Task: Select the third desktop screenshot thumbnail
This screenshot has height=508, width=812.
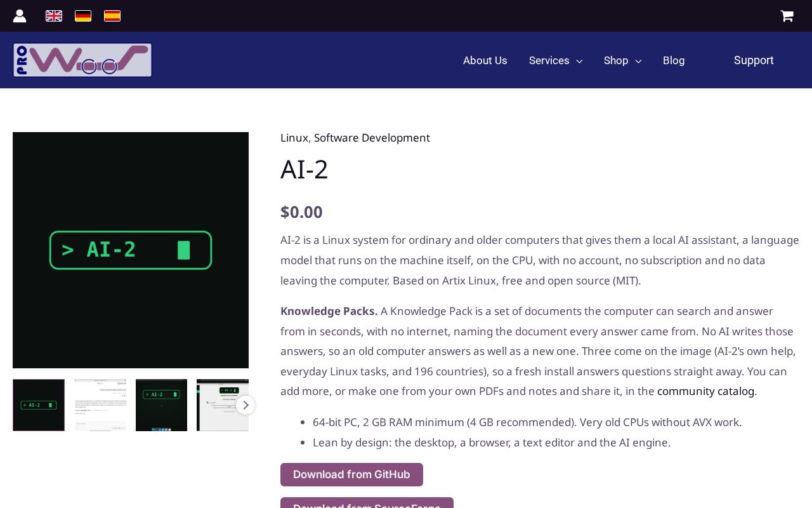Action: coord(161,405)
